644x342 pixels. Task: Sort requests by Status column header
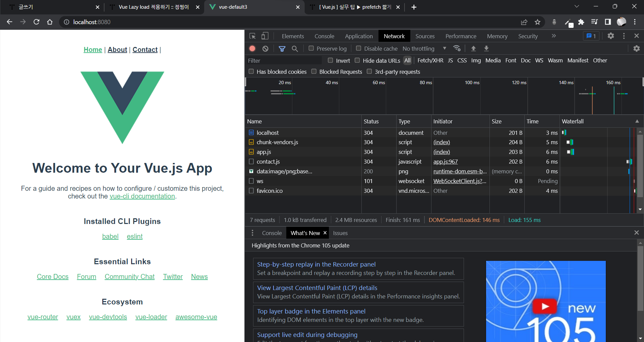[379, 121]
